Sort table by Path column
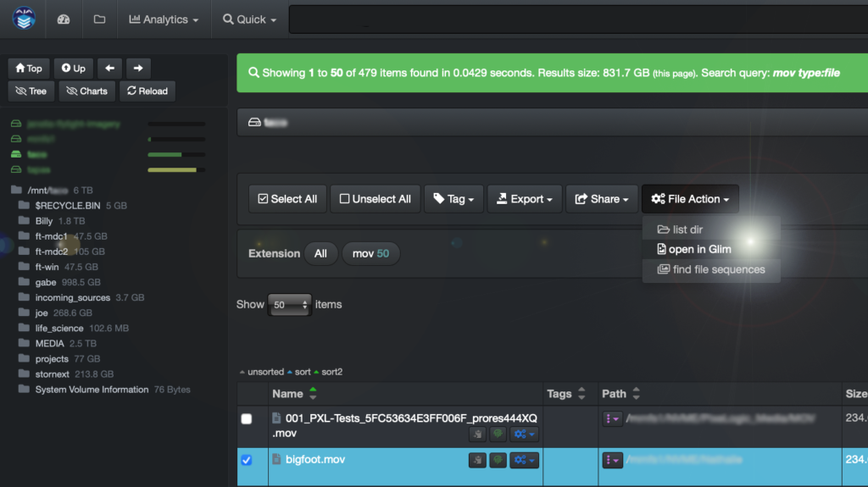 (620, 394)
